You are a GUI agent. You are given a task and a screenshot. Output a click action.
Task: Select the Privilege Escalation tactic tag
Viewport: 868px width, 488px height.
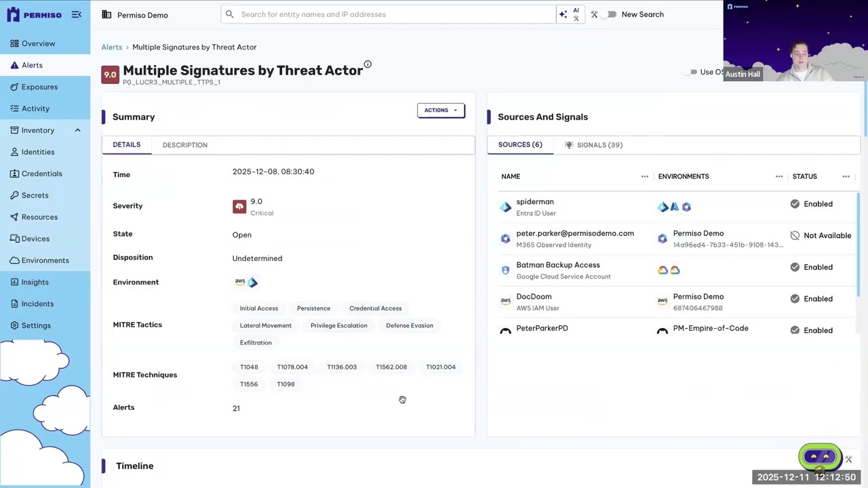339,326
